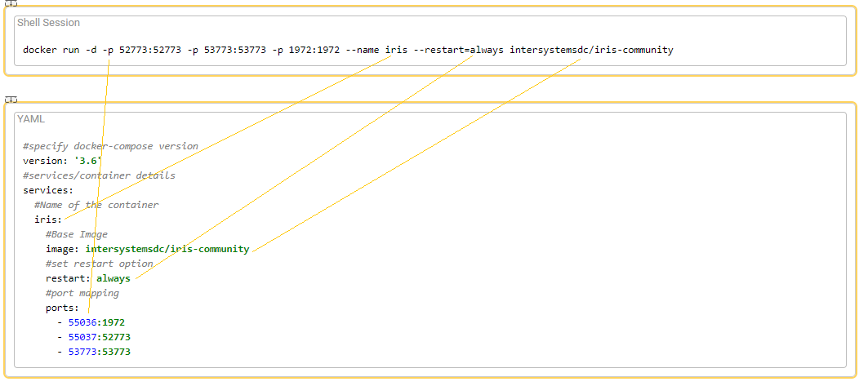Click the 1972:1972 port argument in command

point(314,50)
